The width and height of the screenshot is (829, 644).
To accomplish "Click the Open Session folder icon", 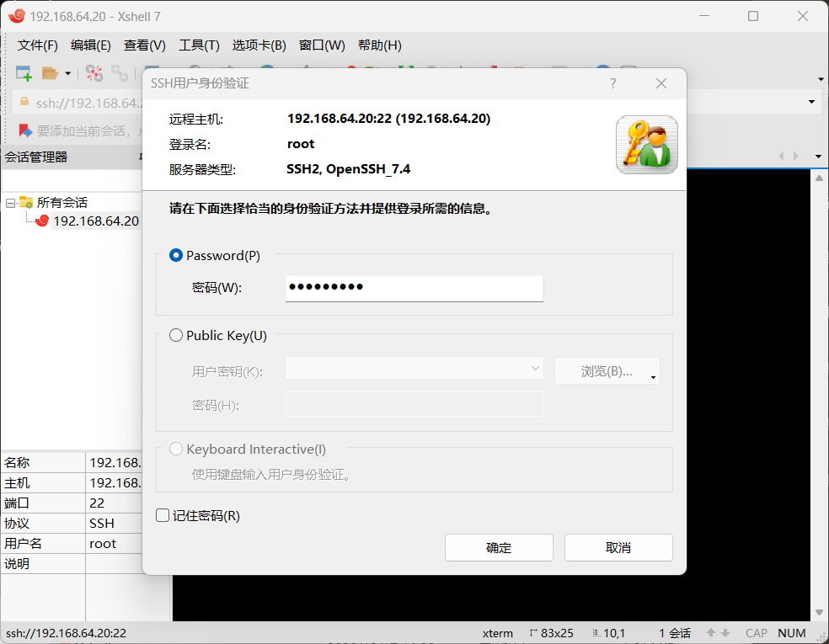I will point(50,73).
